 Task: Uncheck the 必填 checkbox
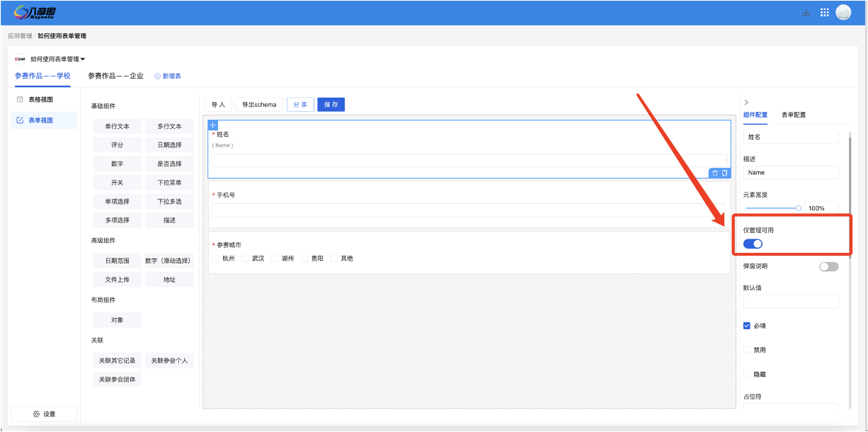coord(746,326)
